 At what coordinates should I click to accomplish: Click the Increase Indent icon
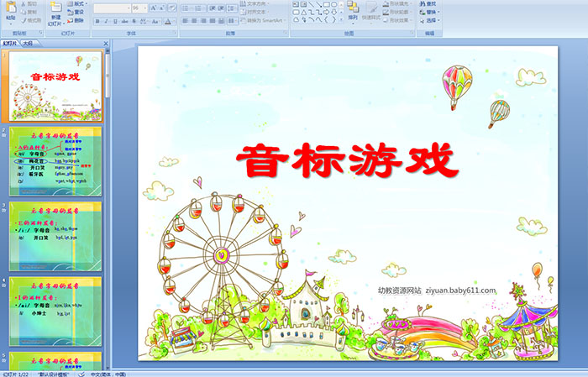tap(221, 8)
